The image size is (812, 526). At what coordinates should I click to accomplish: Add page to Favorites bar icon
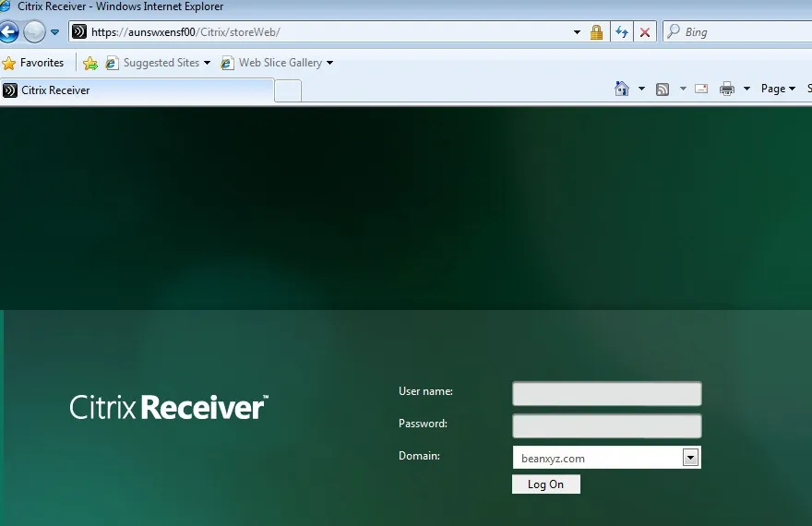(x=90, y=63)
